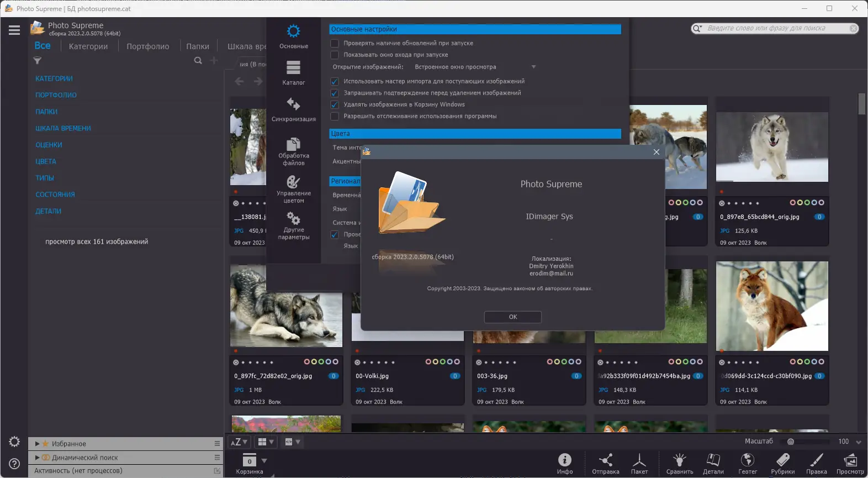Set color labels on 0_897fc_72d82e02_orig.jpg
Image resolution: width=868 pixels, height=478 pixels.
[x=321, y=362]
